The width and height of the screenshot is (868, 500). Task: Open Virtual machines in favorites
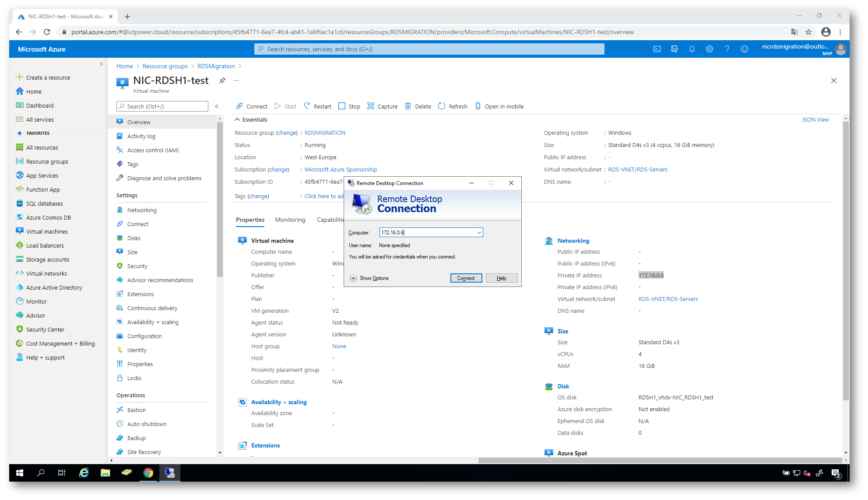47,231
